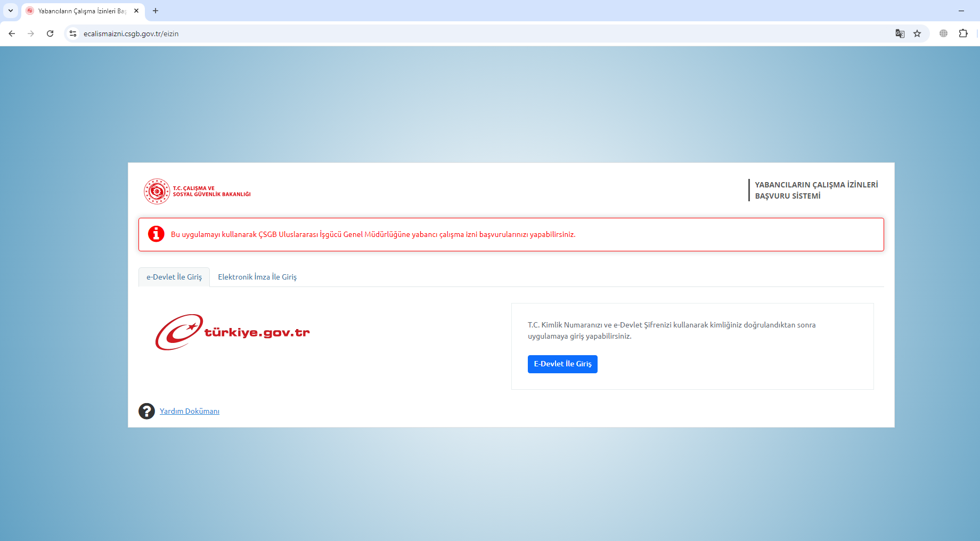Image resolution: width=980 pixels, height=541 pixels.
Task: Open the tab search dropdown arrow
Action: pos(11,11)
